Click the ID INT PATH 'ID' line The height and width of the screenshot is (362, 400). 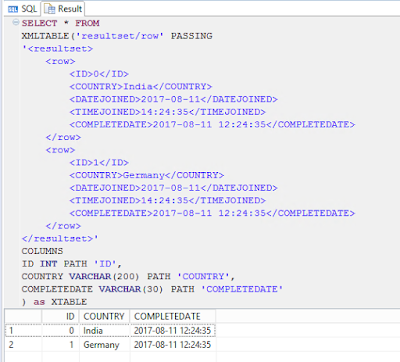pos(72,264)
